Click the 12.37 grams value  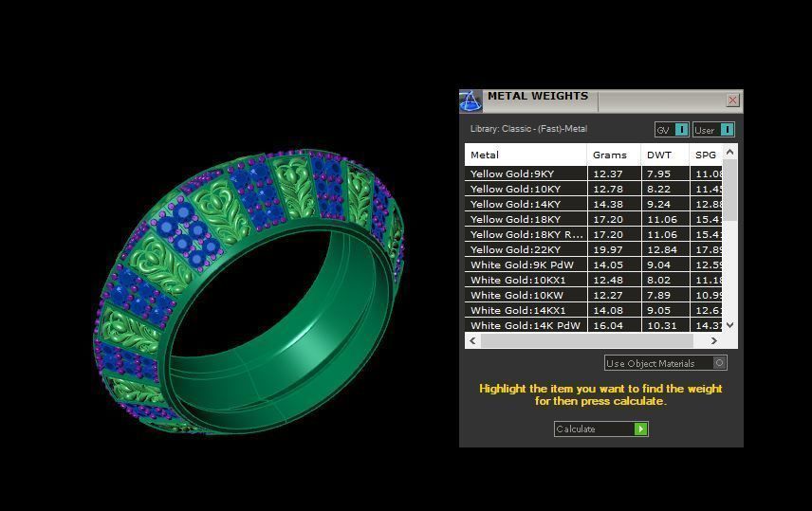[607, 173]
